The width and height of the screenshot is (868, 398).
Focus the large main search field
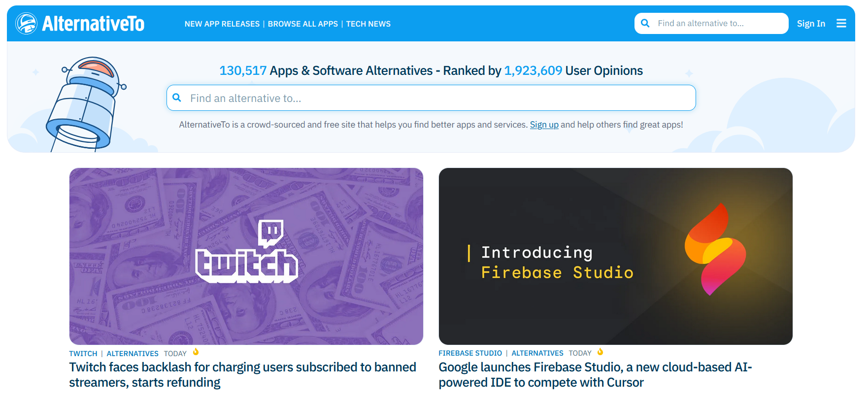coord(431,98)
